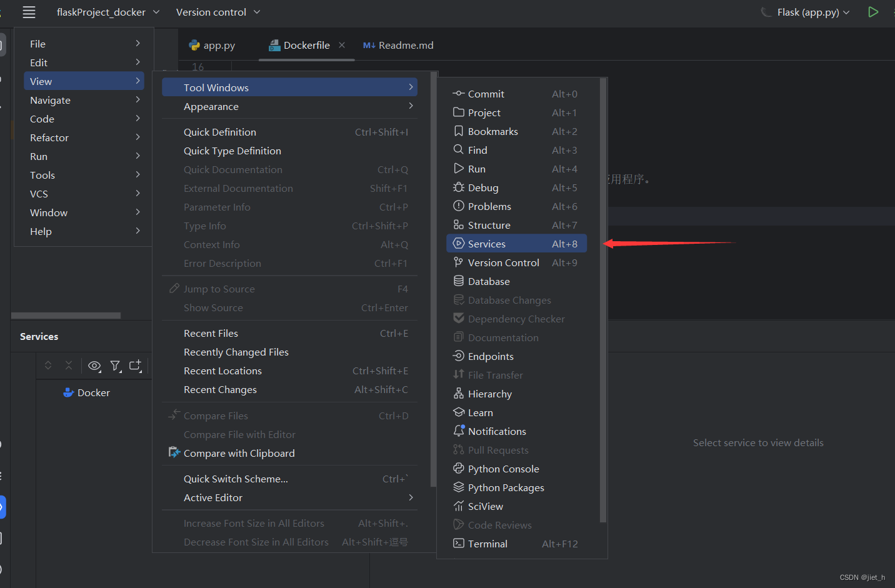Open the Window menu
This screenshot has height=588, width=895.
(84, 212)
